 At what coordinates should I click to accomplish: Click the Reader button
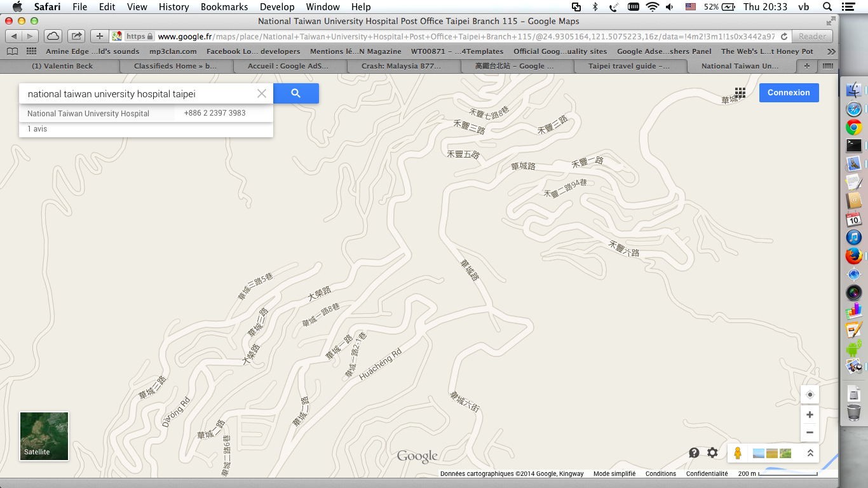point(812,36)
